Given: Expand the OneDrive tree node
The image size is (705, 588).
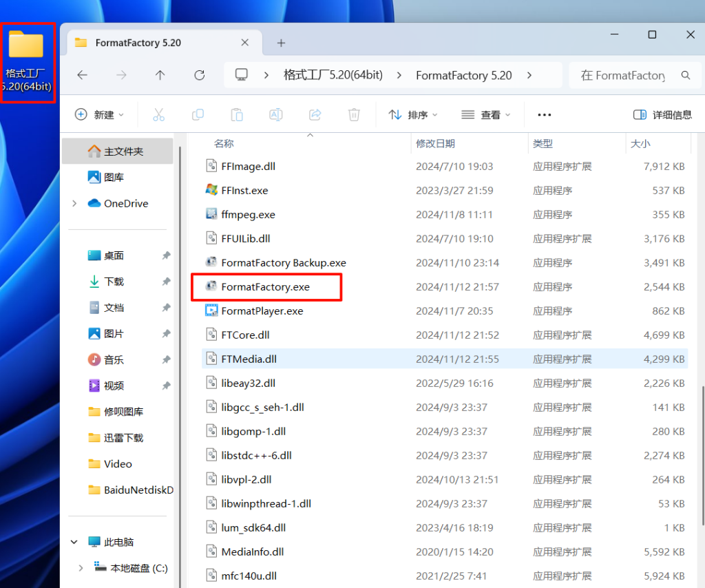Looking at the screenshot, I should pos(74,203).
